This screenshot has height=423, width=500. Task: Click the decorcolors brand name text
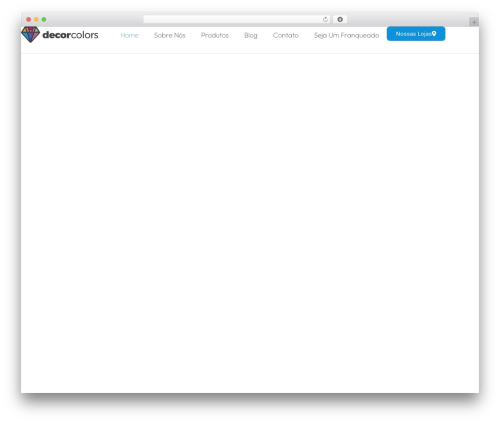tap(70, 35)
